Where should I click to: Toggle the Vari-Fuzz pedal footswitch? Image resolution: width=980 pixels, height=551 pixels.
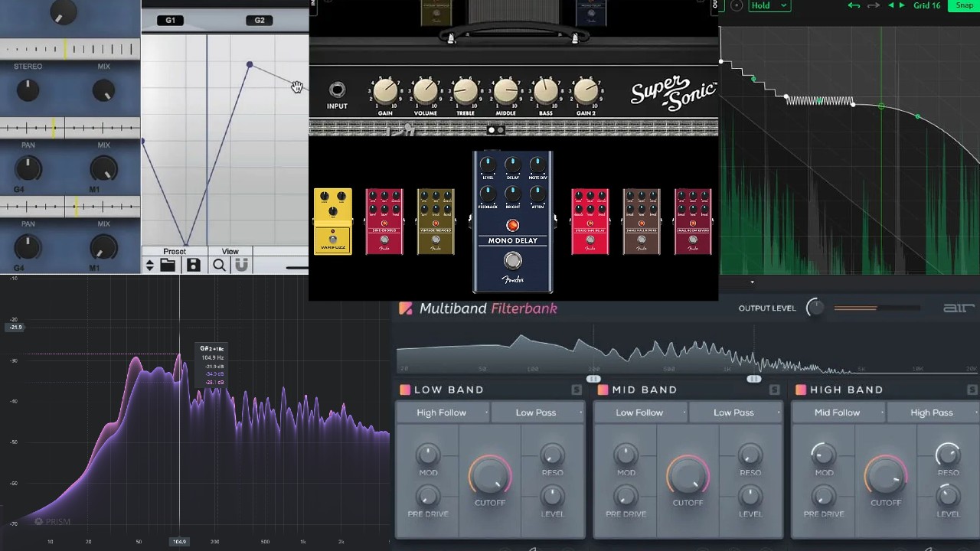click(333, 240)
